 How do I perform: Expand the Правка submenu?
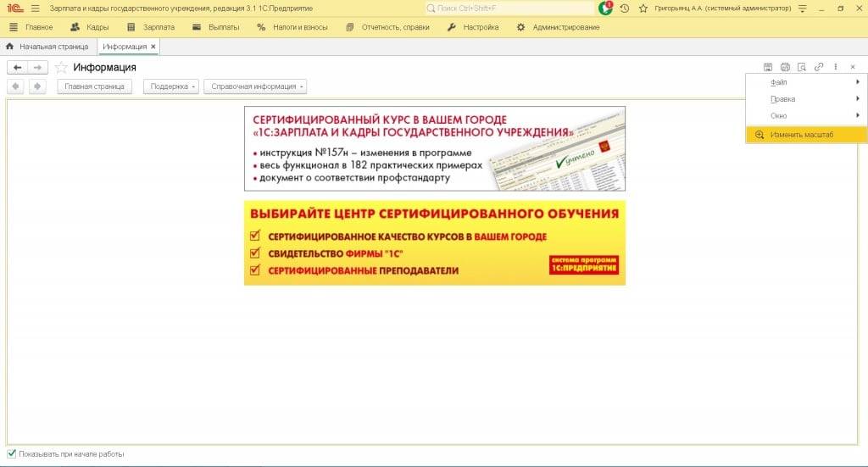coord(807,99)
